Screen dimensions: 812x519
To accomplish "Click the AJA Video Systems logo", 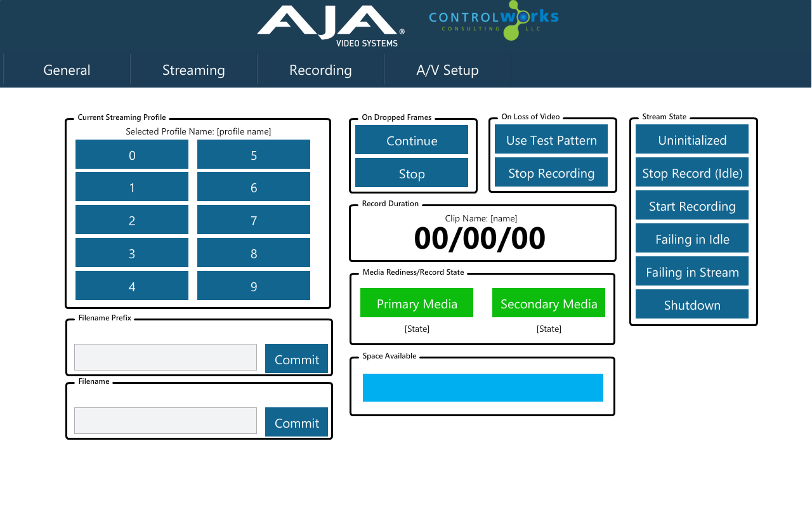I will (x=331, y=25).
